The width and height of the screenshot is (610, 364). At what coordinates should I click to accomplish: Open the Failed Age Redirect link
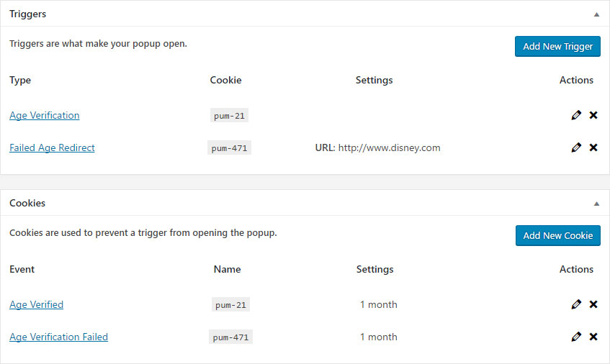(52, 147)
